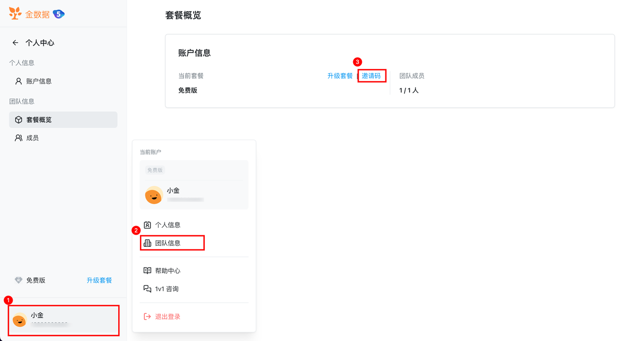Image resolution: width=644 pixels, height=341 pixels.
Task: Click the diamond icon beside 免费版
Action: (x=19, y=280)
